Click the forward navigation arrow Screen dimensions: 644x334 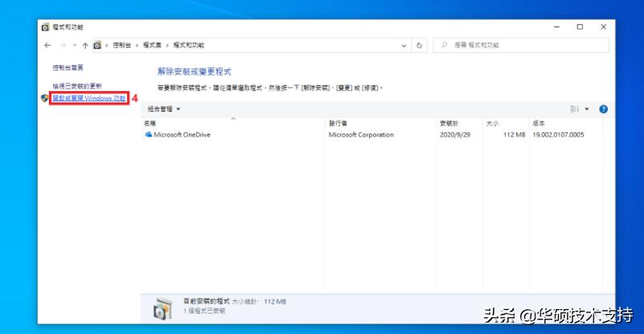point(63,46)
